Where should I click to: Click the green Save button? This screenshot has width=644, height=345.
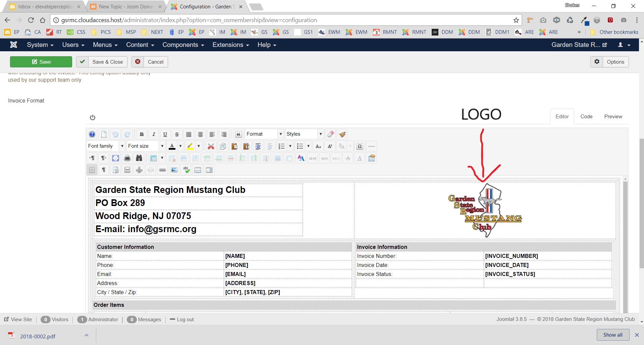(x=41, y=62)
